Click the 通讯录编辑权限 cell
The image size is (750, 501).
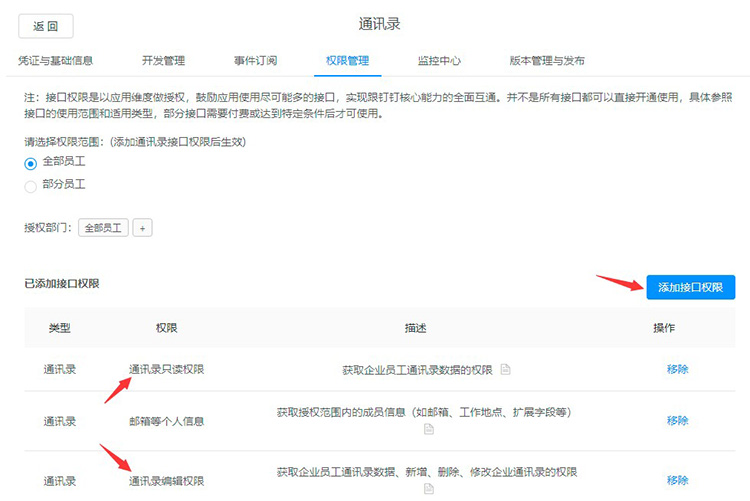coord(166,481)
